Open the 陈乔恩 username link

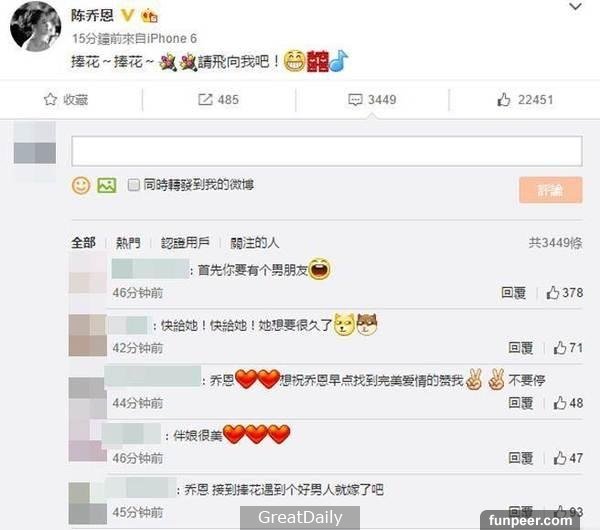[92, 16]
